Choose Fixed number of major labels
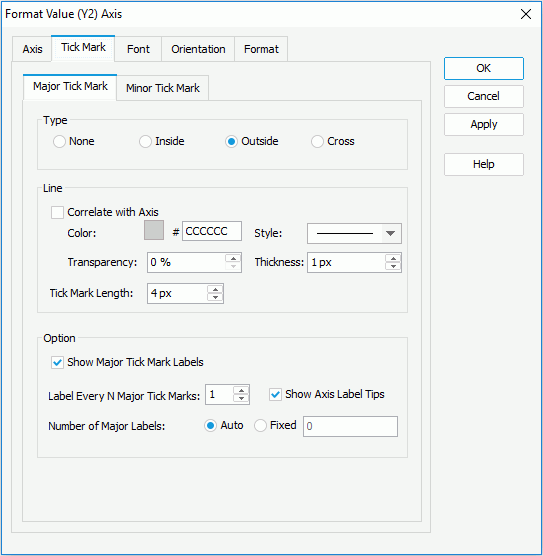This screenshot has height=556, width=543. click(x=260, y=426)
